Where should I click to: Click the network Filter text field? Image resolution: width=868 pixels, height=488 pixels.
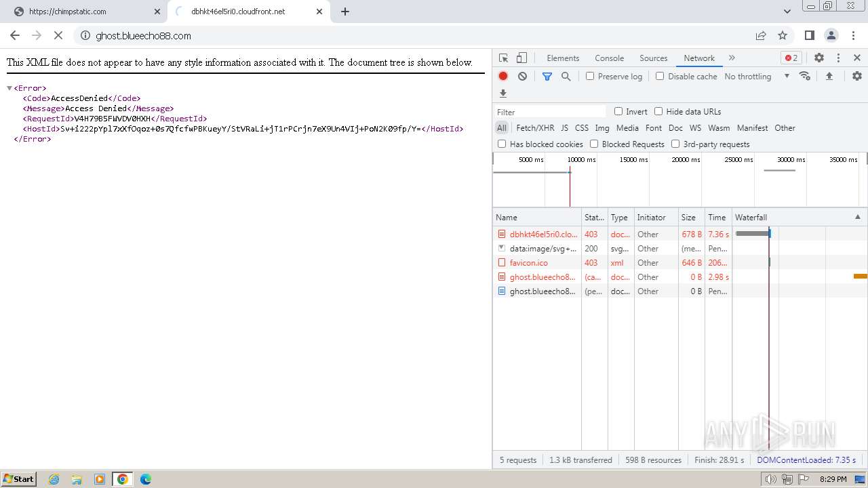(x=550, y=112)
